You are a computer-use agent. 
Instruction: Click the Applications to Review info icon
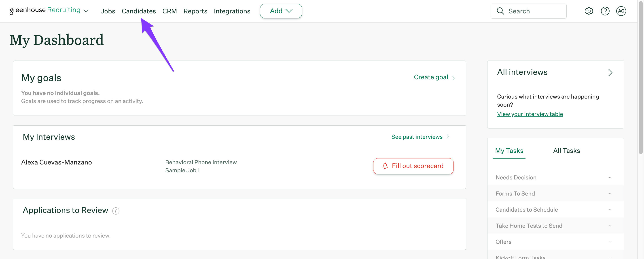pos(116,211)
